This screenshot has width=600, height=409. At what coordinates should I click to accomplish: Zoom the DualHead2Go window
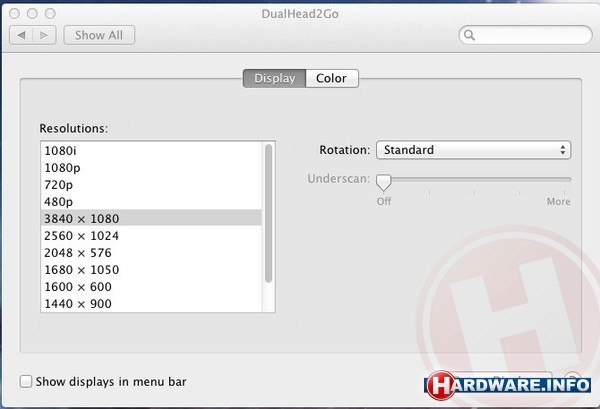(50, 14)
